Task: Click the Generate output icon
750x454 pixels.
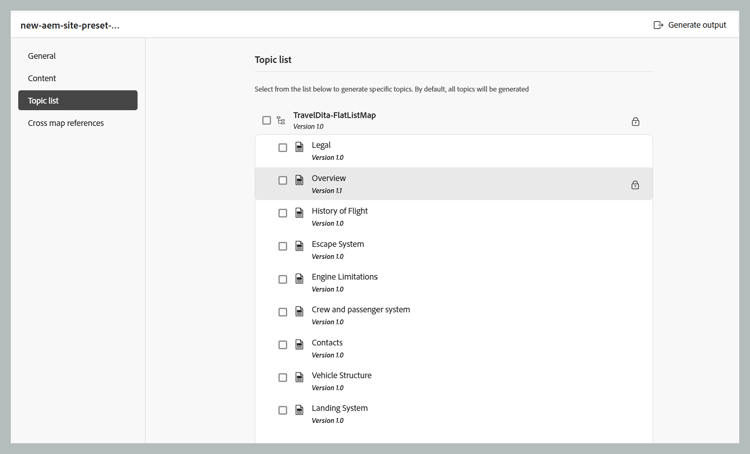Action: click(658, 25)
